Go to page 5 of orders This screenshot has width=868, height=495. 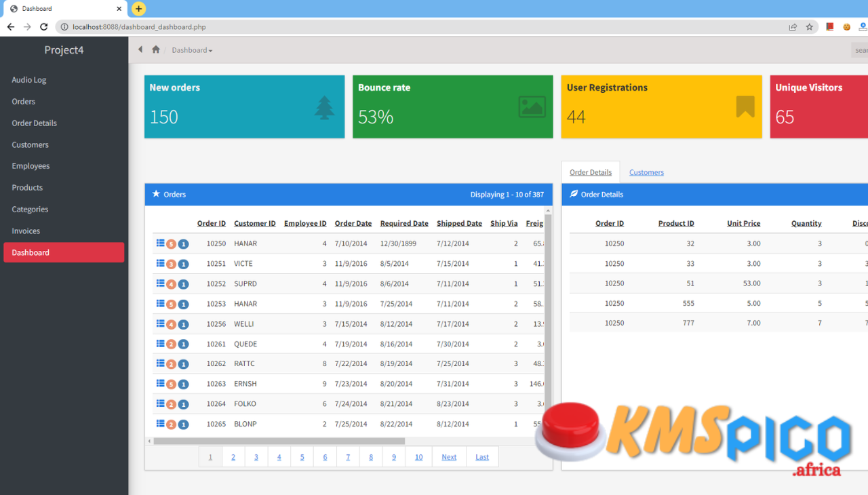click(x=302, y=457)
